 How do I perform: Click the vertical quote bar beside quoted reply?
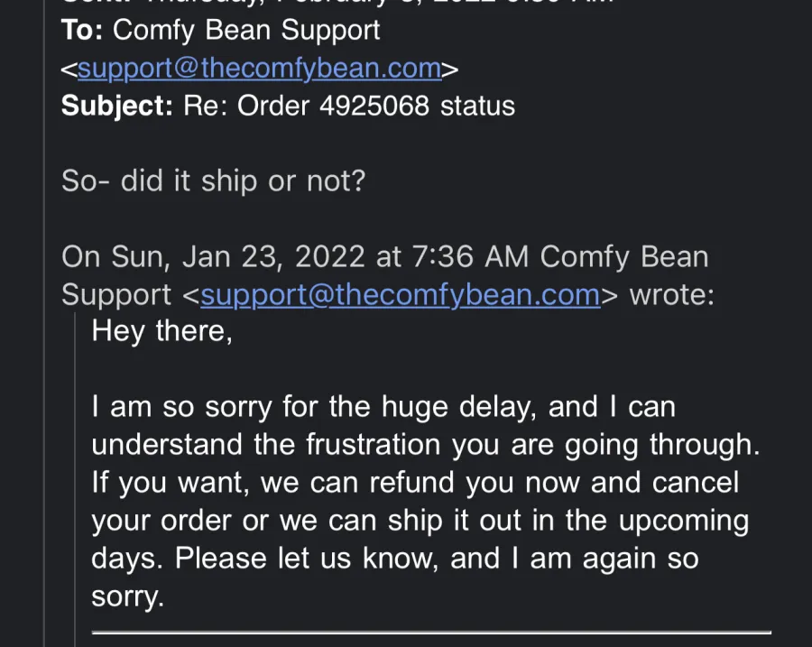point(76,479)
